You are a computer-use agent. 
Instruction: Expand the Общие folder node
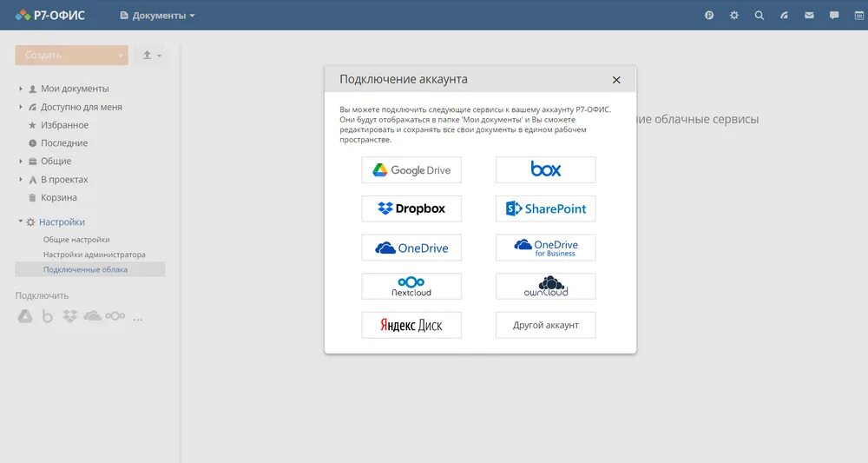(x=21, y=162)
